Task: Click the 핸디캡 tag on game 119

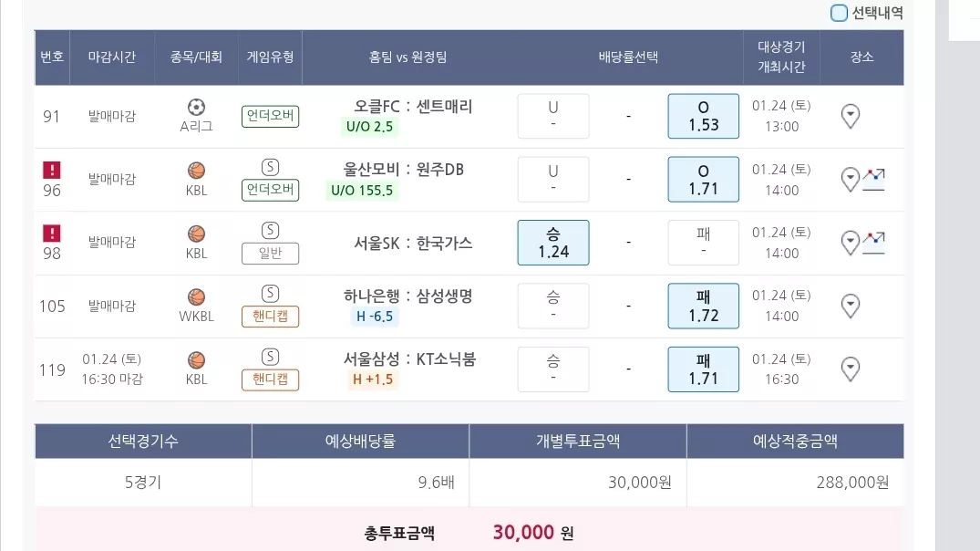Action: [270, 379]
